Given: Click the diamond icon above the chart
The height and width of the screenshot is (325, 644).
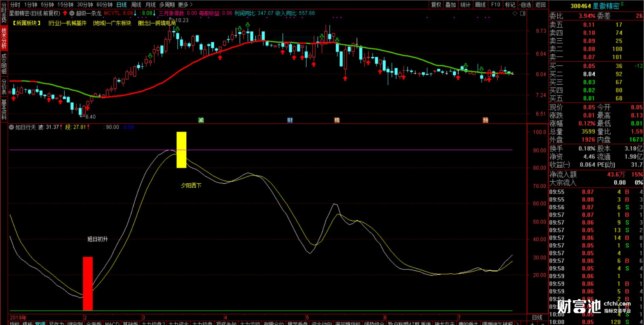Looking at the screenshot, I should click(515, 14).
